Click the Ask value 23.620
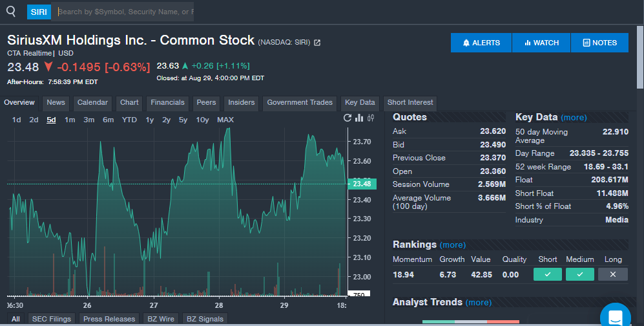Image resolution: width=644 pixels, height=326 pixels. point(493,131)
